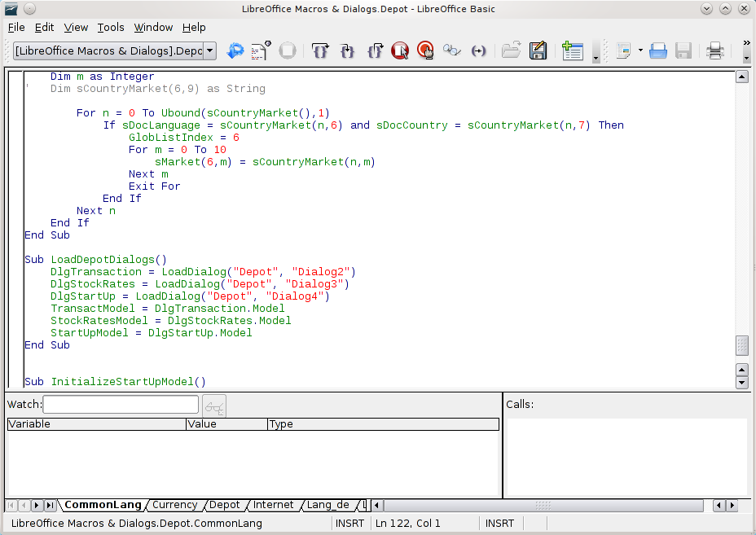Click the Save BASIC icon
756x535 pixels.
[538, 50]
